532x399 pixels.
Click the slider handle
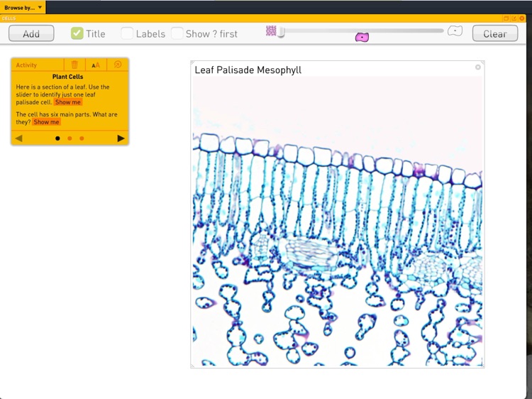(281, 32)
